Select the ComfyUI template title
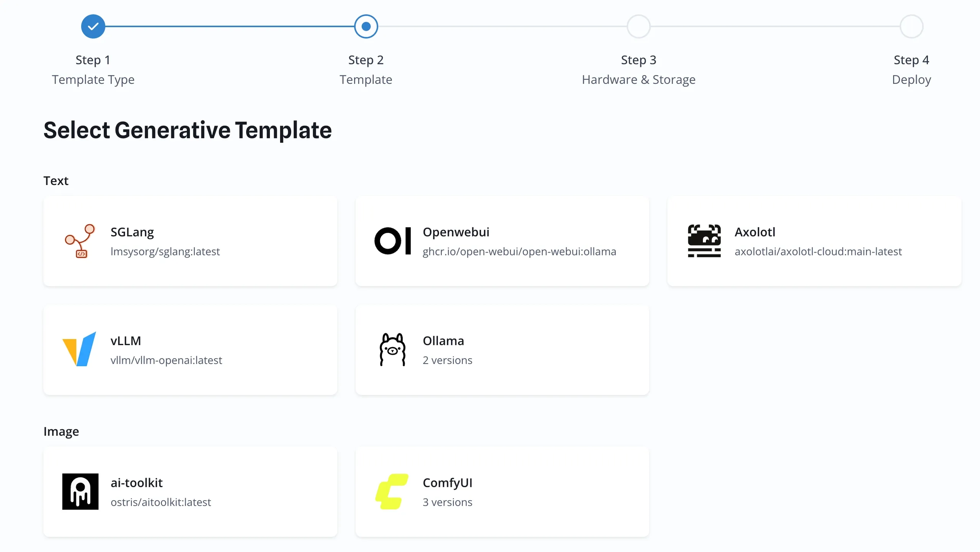Viewport: 980px width, 552px height. pos(448,483)
